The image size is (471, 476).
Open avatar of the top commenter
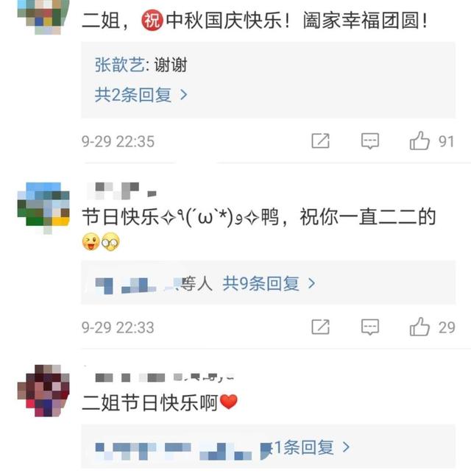pyautogui.click(x=43, y=17)
